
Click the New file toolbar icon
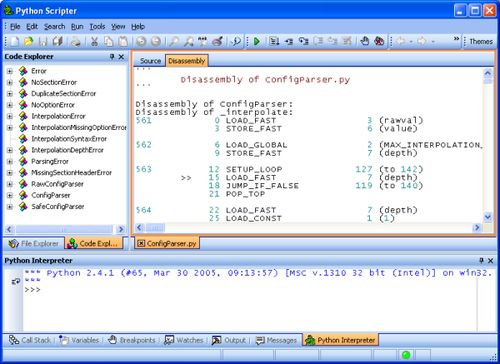(x=14, y=41)
